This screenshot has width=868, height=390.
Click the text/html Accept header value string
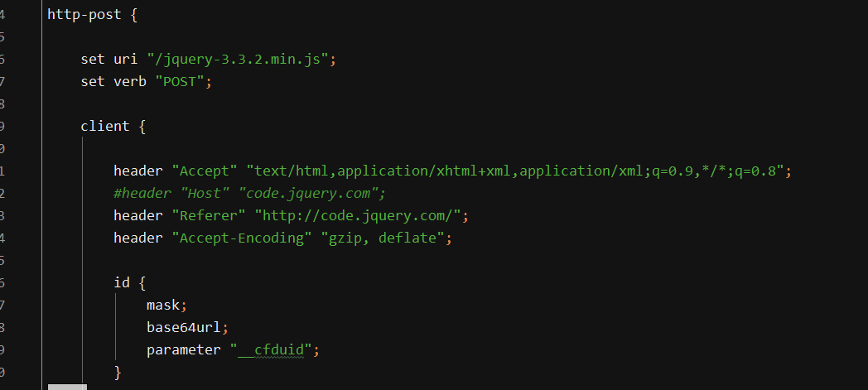[515, 171]
